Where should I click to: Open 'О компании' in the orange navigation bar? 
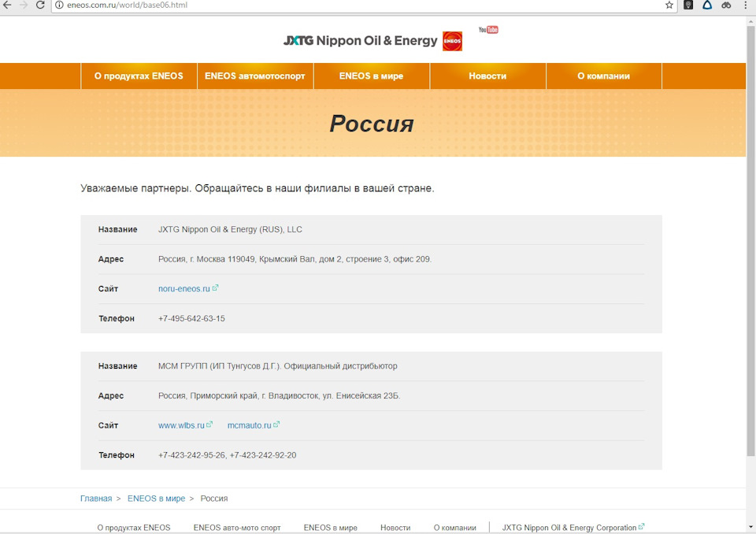[603, 76]
